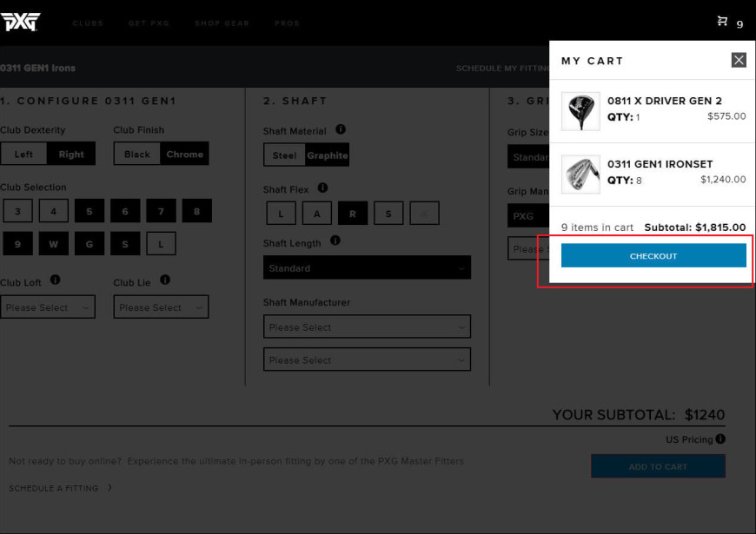
Task: Click 0811 X DRIVER GEN 2 title
Action: coord(665,101)
